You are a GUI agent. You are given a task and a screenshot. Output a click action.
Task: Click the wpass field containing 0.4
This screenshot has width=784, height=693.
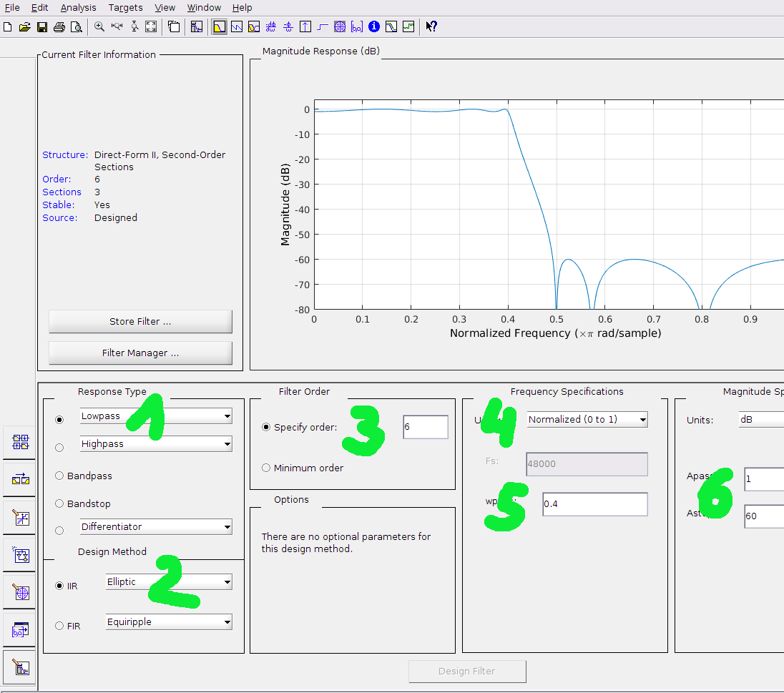pyautogui.click(x=594, y=504)
